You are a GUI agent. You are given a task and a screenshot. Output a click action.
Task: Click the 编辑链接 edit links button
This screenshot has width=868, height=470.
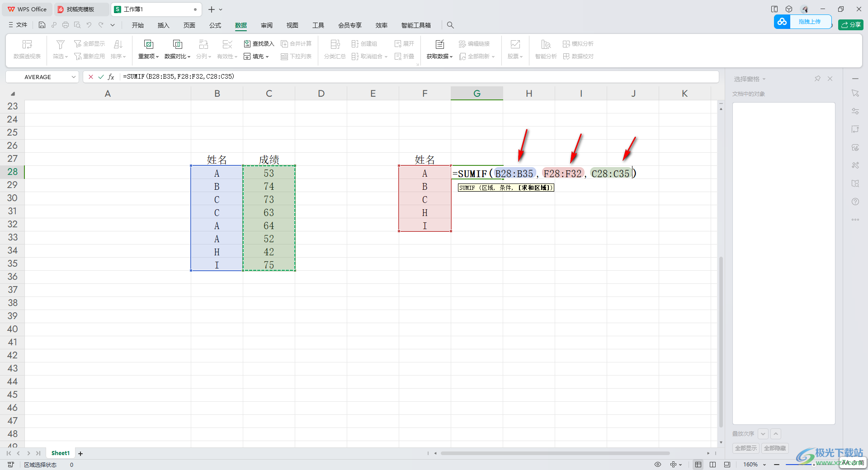pyautogui.click(x=474, y=44)
